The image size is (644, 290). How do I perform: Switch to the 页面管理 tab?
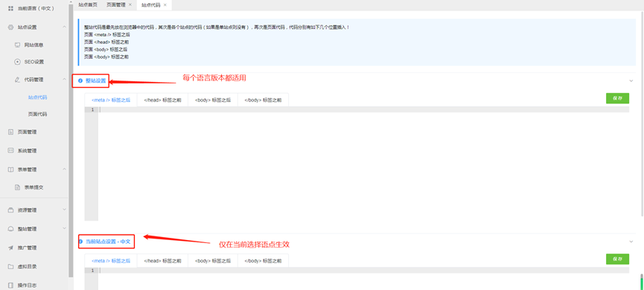point(116,4)
